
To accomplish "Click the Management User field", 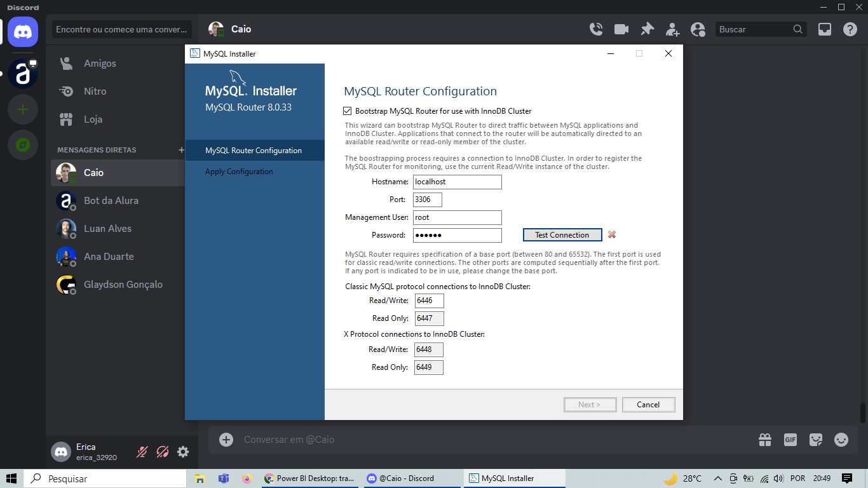I will [458, 217].
